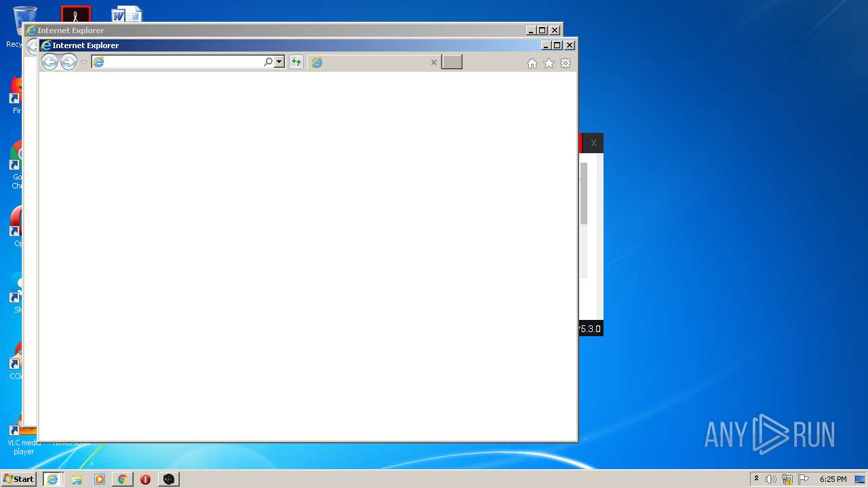This screenshot has height=488, width=868.
Task: Close the dark popup window with X
Action: coord(593,143)
